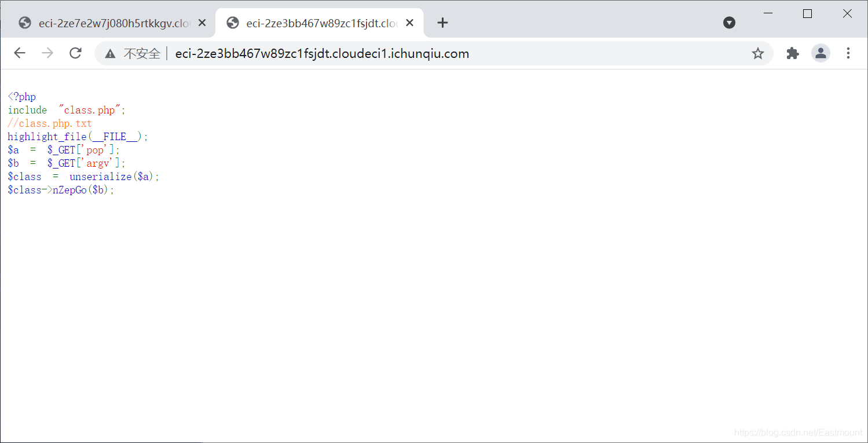Click the highlight_file(__FILE__) line
The image size is (868, 443).
[x=78, y=137]
